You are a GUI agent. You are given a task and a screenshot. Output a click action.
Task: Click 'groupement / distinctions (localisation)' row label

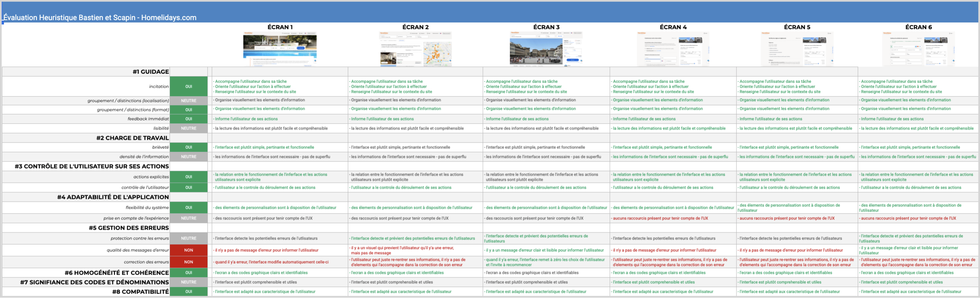point(128,101)
